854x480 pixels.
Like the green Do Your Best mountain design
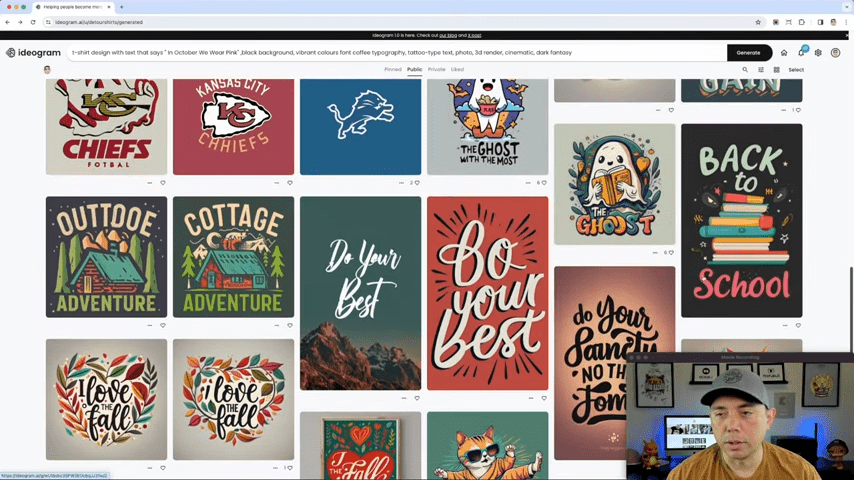(x=417, y=398)
